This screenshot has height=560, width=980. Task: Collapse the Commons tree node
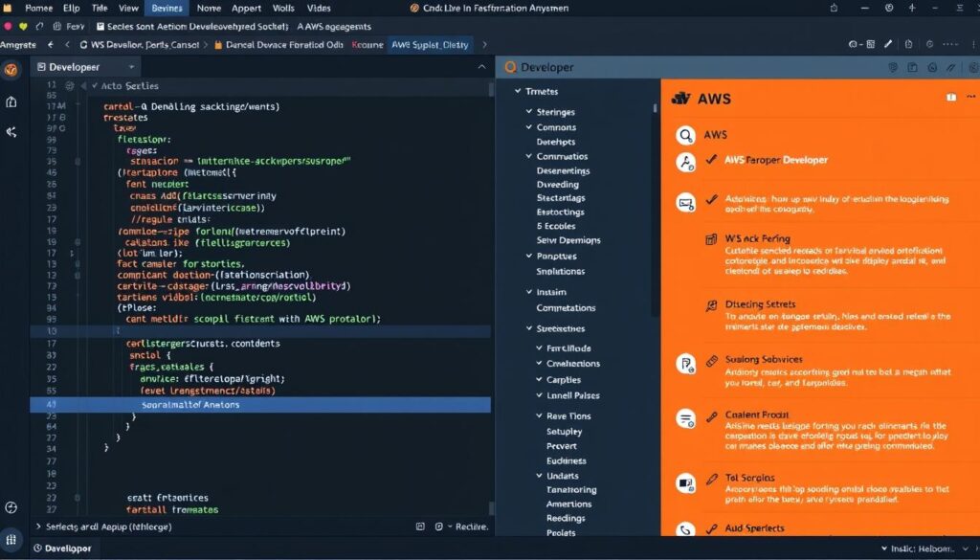coord(528,126)
